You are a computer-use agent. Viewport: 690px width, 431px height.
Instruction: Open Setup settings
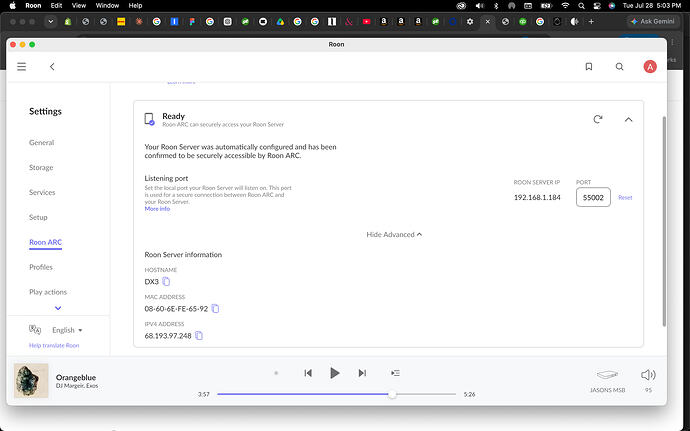[38, 217]
